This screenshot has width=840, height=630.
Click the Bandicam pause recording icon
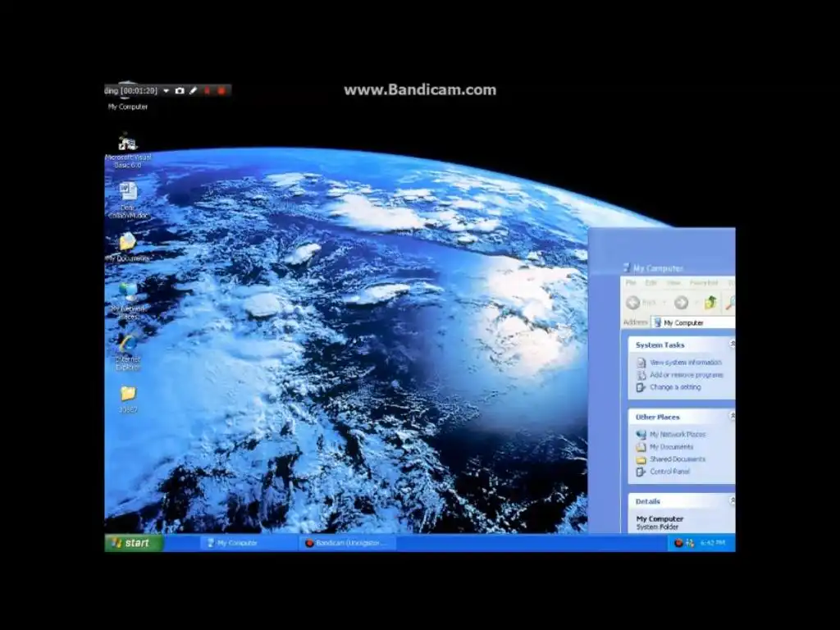click(x=208, y=90)
